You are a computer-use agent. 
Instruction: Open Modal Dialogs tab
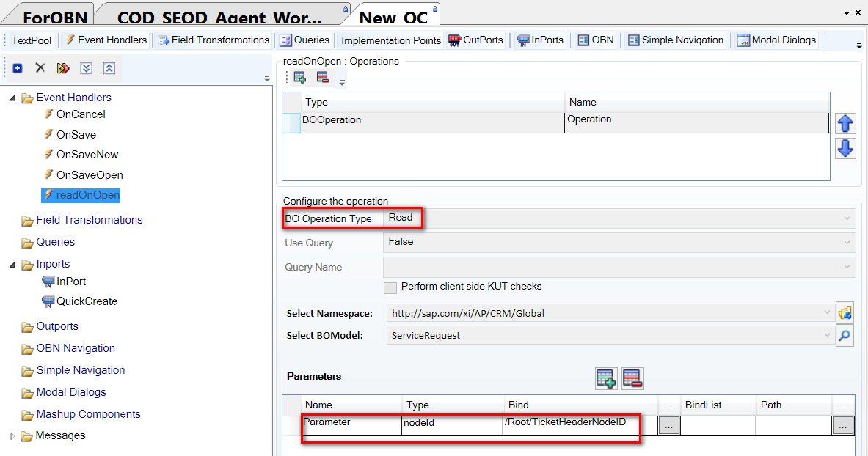pos(777,40)
